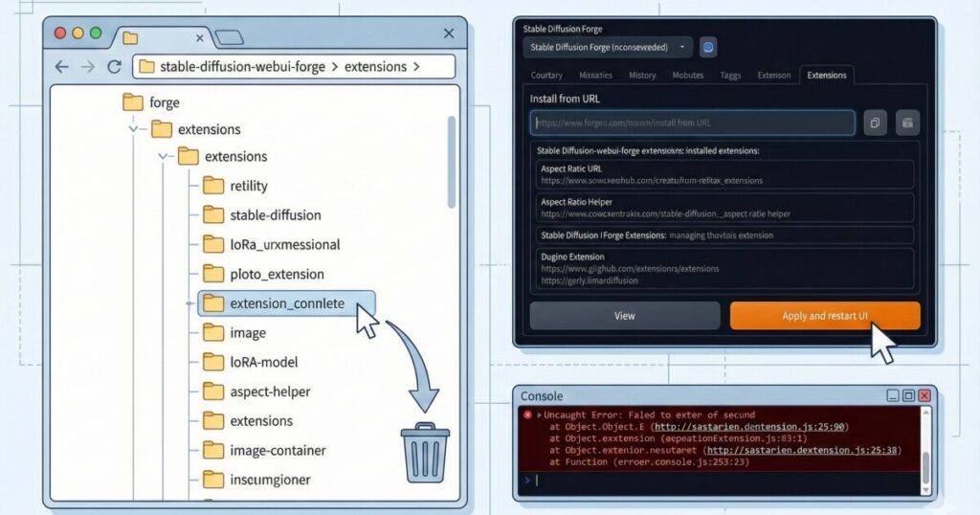Click the Install from URL input field

click(692, 123)
